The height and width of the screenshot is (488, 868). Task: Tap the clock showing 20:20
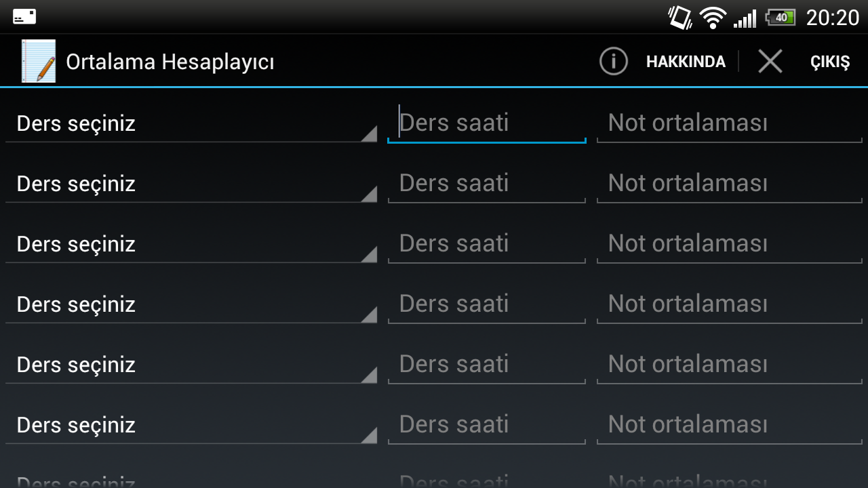coord(833,18)
